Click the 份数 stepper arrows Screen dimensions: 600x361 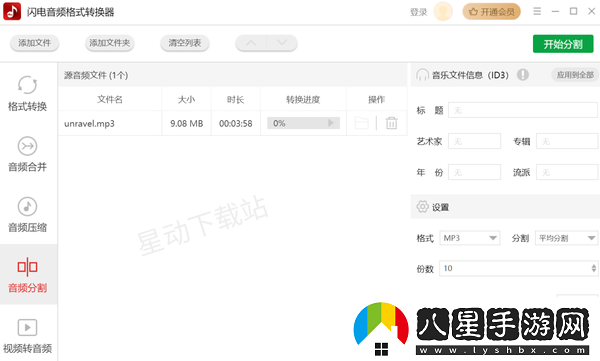coord(593,268)
